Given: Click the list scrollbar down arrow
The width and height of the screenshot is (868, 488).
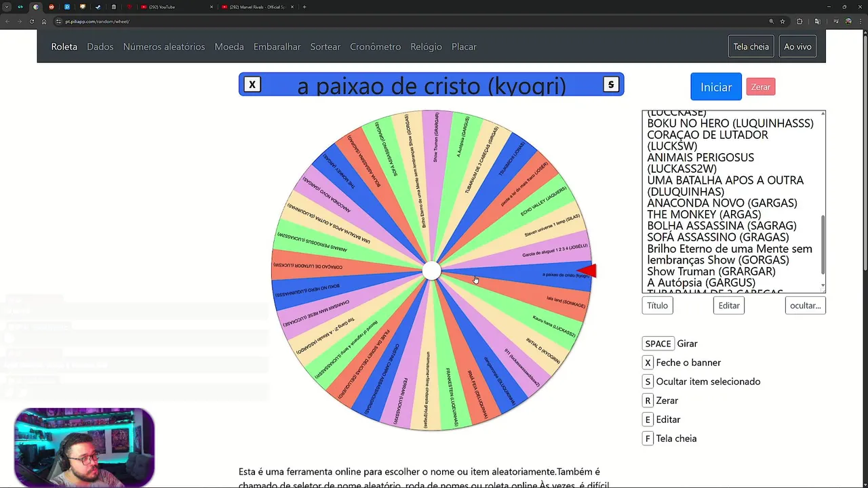Looking at the screenshot, I should (x=823, y=287).
